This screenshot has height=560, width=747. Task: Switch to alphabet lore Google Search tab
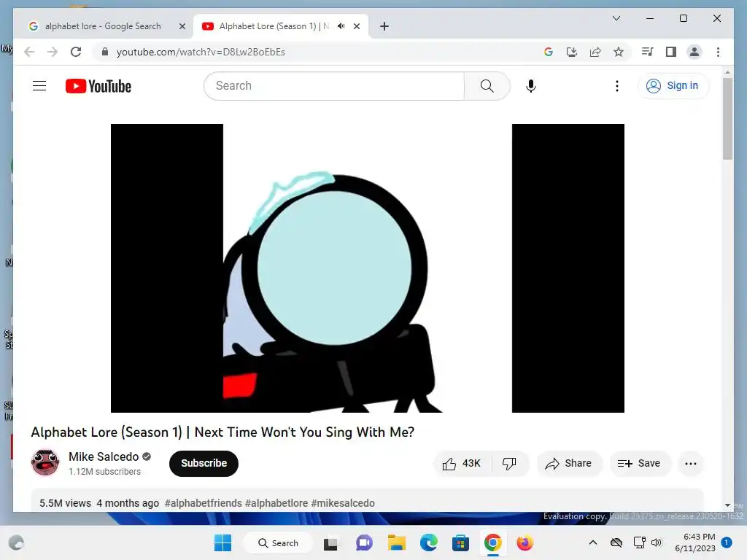coord(102,26)
